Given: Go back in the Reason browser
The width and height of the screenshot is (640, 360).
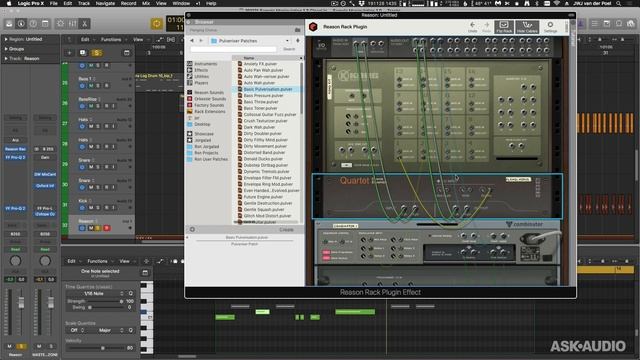Looking at the screenshot, I should coord(192,41).
